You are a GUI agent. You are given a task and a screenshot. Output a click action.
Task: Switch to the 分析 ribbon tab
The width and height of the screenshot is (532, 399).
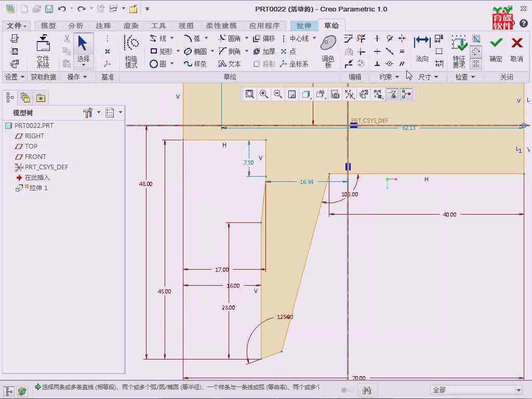click(76, 26)
